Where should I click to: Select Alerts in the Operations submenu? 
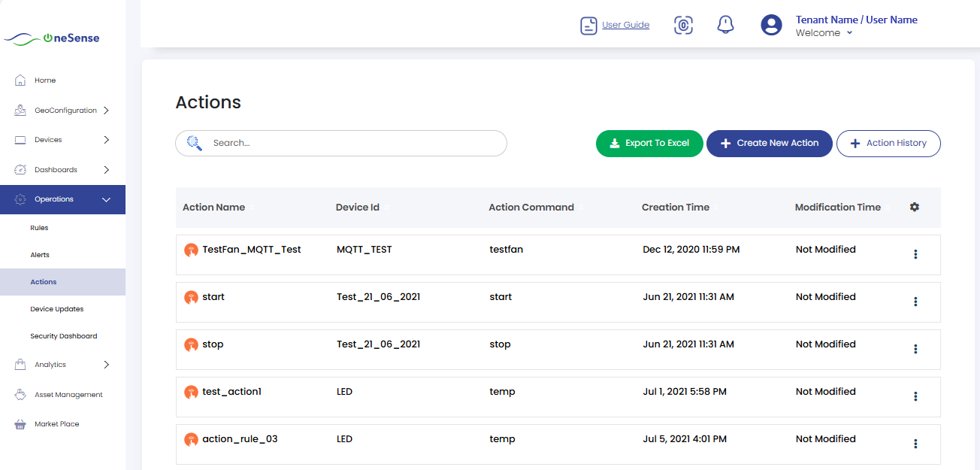click(40, 255)
